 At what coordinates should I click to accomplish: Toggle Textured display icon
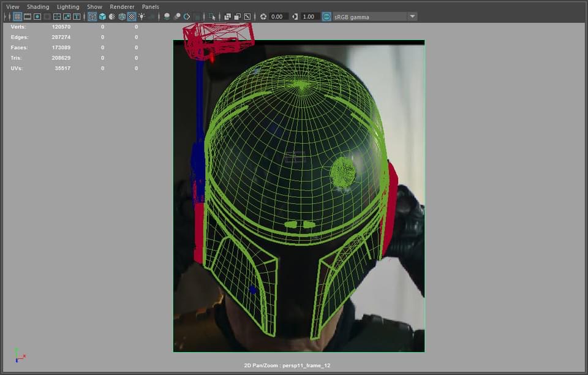tap(132, 17)
